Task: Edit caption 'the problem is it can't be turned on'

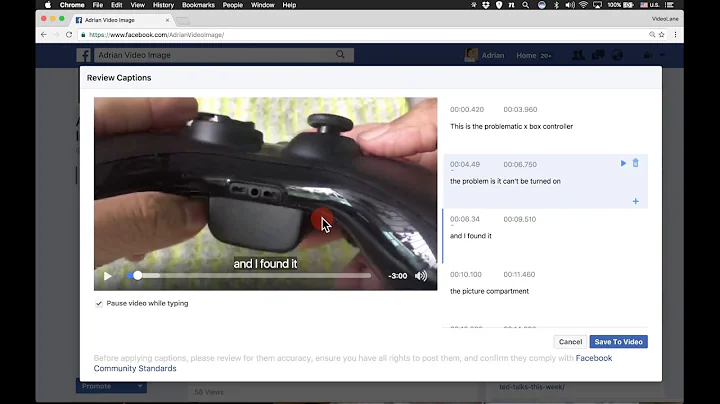Action: coord(505,181)
